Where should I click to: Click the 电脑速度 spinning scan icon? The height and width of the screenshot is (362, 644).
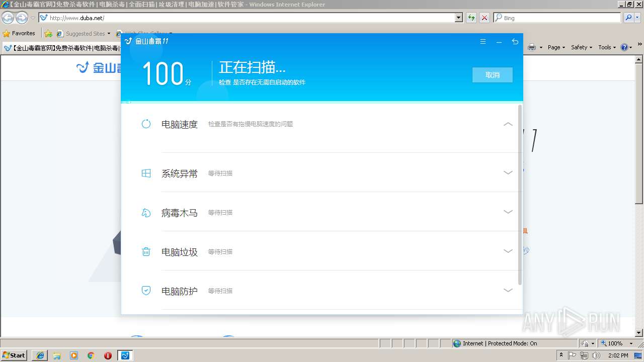(x=146, y=124)
